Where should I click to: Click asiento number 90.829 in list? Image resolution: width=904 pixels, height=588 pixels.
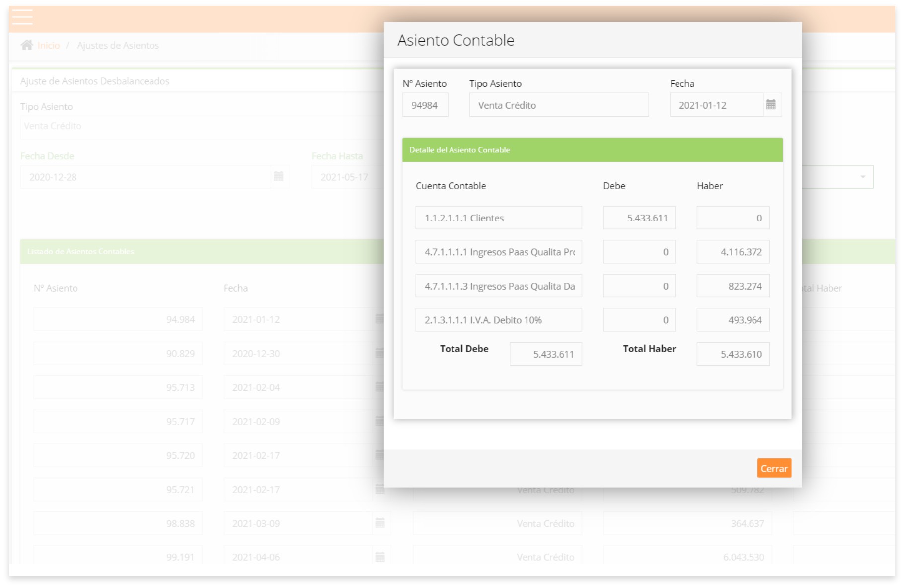(118, 353)
